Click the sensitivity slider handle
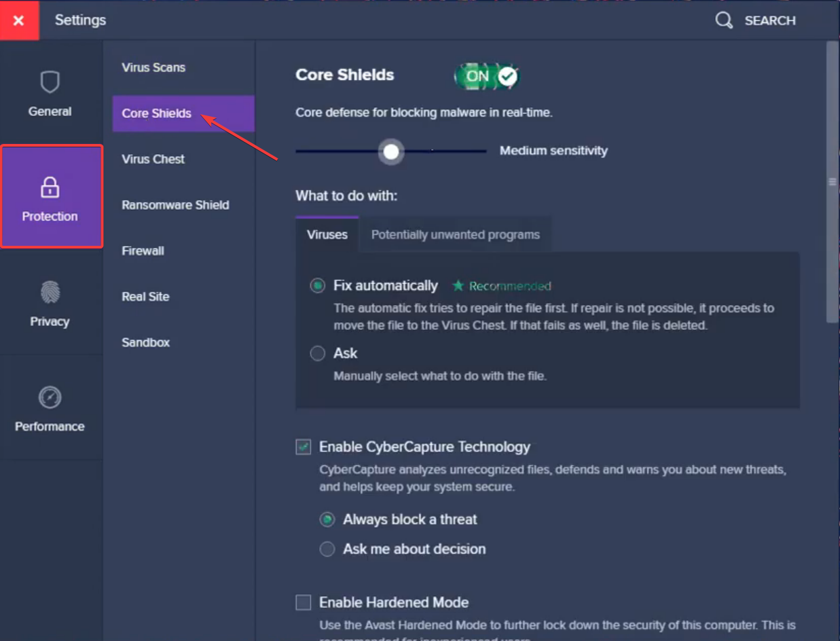This screenshot has width=840, height=641. [x=391, y=151]
